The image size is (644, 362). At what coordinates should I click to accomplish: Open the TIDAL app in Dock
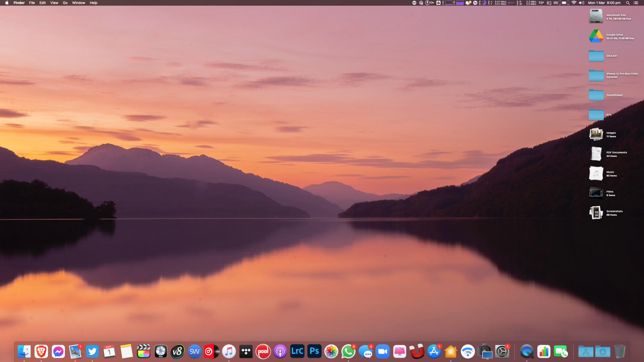click(246, 351)
